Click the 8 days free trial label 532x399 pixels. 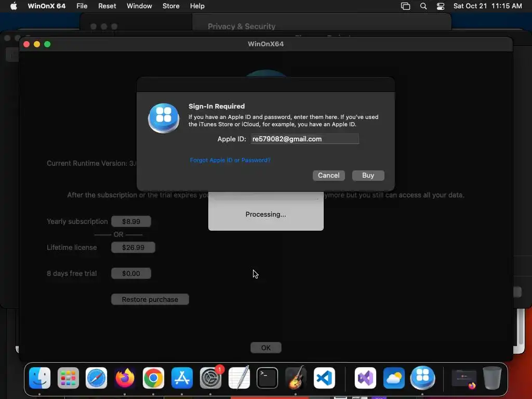pos(72,273)
